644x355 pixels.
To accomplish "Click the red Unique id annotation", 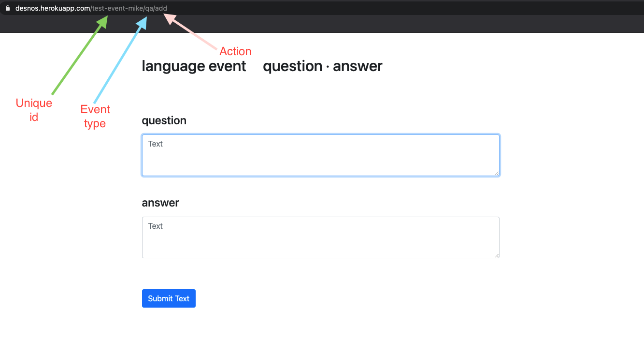I will [x=34, y=110].
